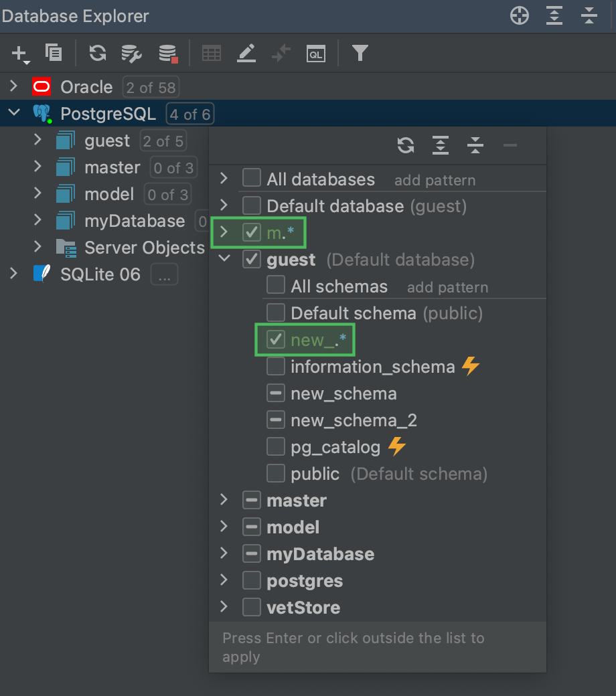Enable the postgres database checkbox
The width and height of the screenshot is (616, 696).
click(251, 580)
